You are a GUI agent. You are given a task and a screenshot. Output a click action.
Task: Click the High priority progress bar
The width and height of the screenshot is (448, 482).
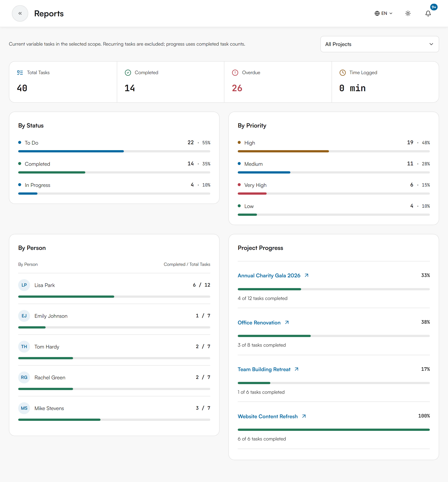tap(334, 151)
